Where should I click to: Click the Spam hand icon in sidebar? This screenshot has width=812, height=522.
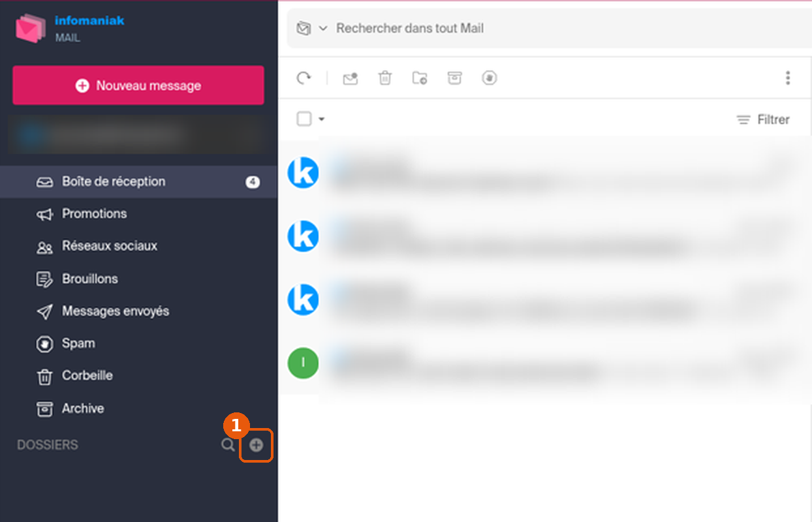pyautogui.click(x=44, y=344)
